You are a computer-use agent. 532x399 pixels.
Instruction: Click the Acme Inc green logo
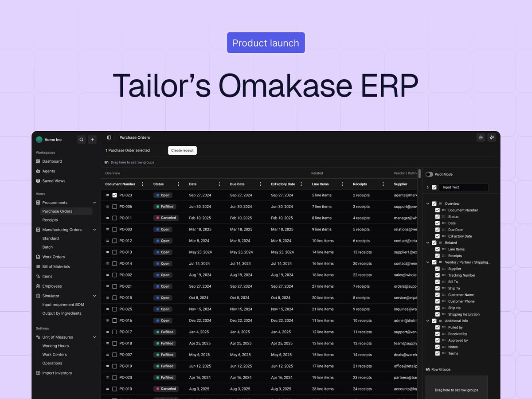point(39,140)
